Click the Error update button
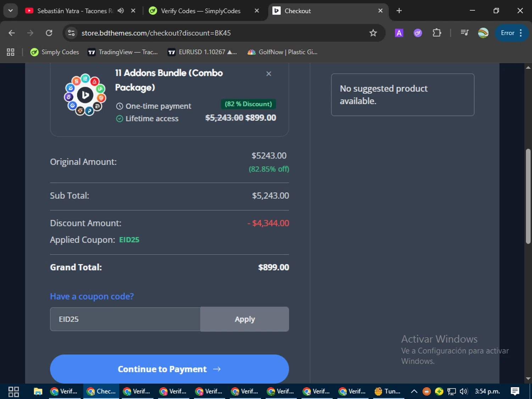Viewport: 532px width, 399px height. [508, 33]
